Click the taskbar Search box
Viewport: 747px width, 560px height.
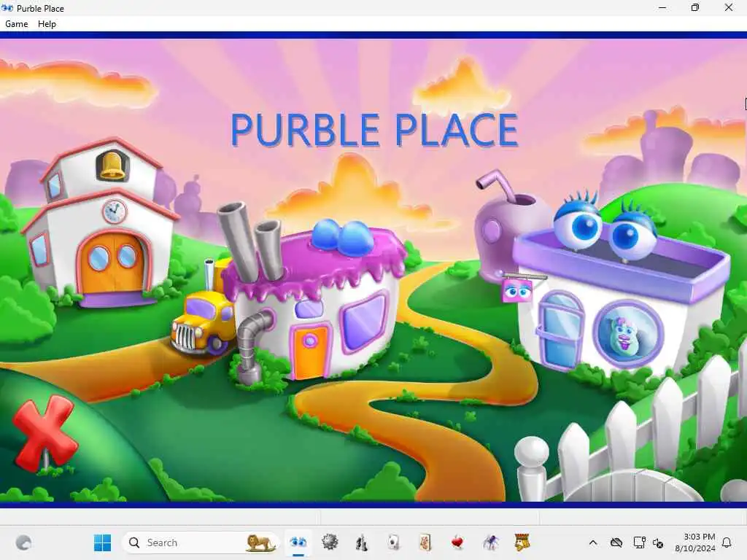click(x=201, y=542)
